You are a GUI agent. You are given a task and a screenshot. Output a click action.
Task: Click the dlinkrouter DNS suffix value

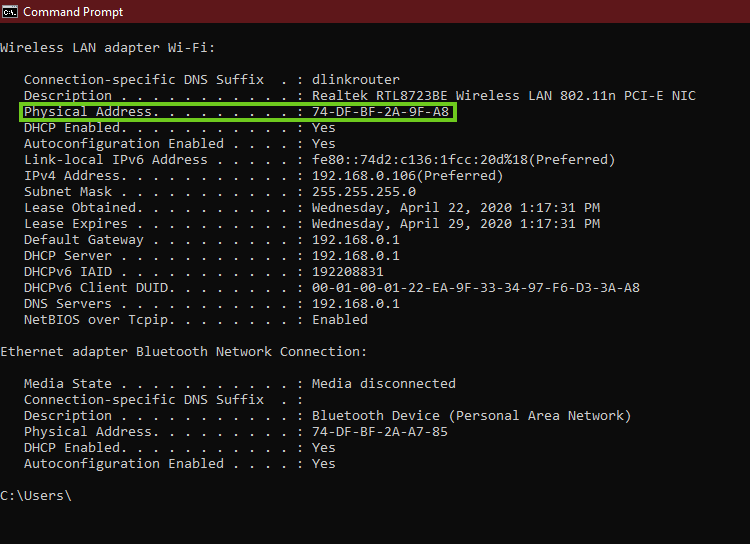point(355,80)
